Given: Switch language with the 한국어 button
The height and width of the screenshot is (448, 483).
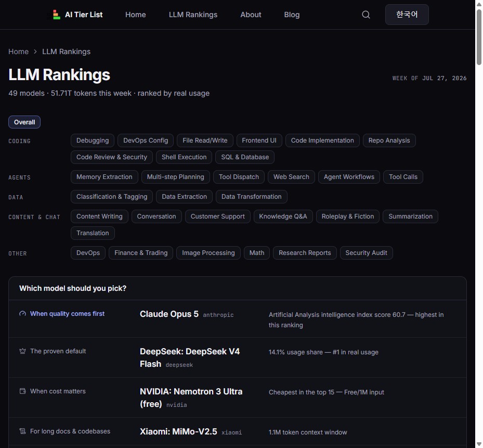Looking at the screenshot, I should [x=407, y=15].
